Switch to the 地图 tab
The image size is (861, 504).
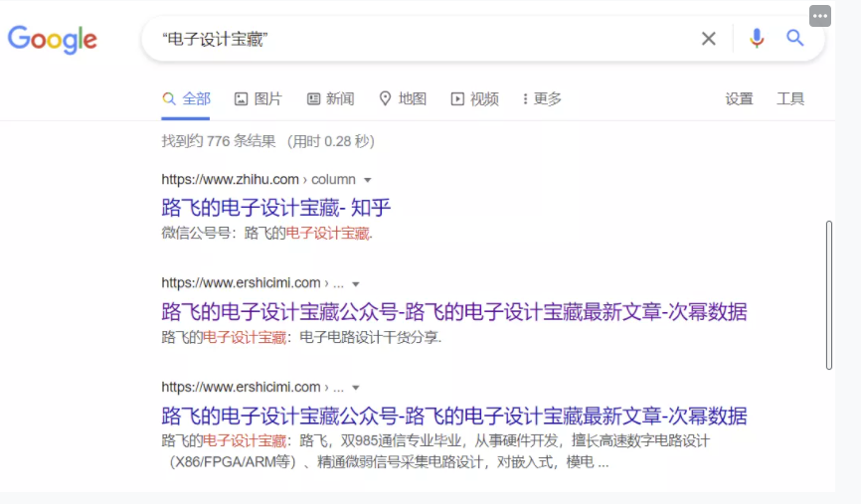(x=403, y=98)
